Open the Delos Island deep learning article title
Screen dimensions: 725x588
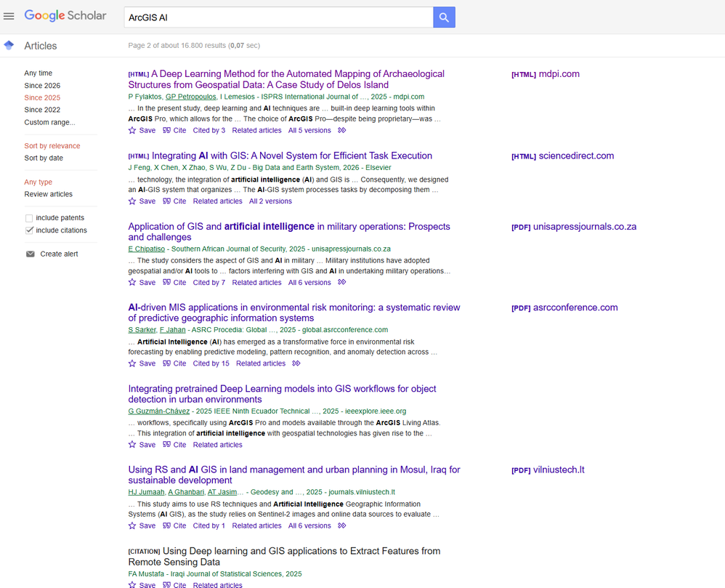(x=286, y=79)
